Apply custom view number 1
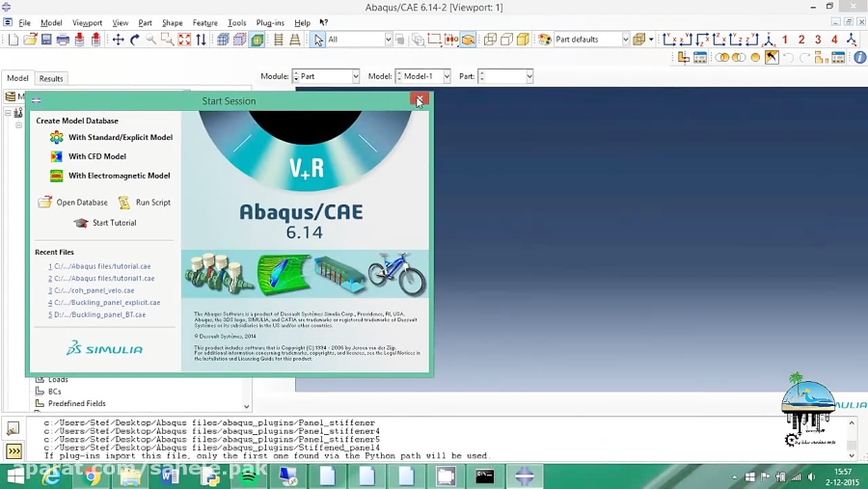The width and height of the screenshot is (868, 489). coord(784,40)
